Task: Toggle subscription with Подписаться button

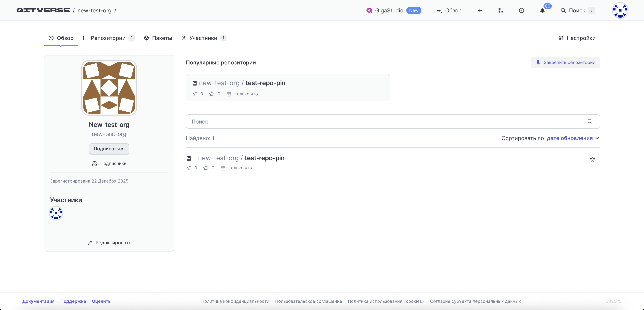Action: point(109,149)
